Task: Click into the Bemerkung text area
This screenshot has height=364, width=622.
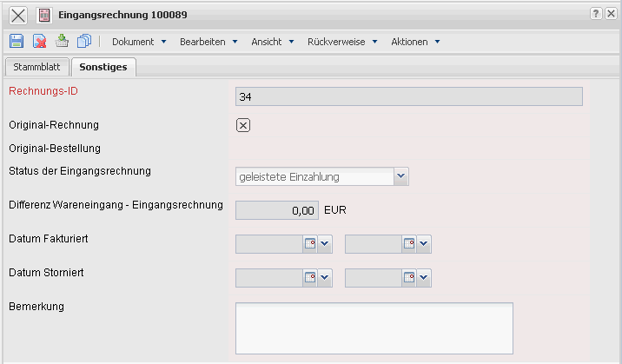Action: point(374,327)
